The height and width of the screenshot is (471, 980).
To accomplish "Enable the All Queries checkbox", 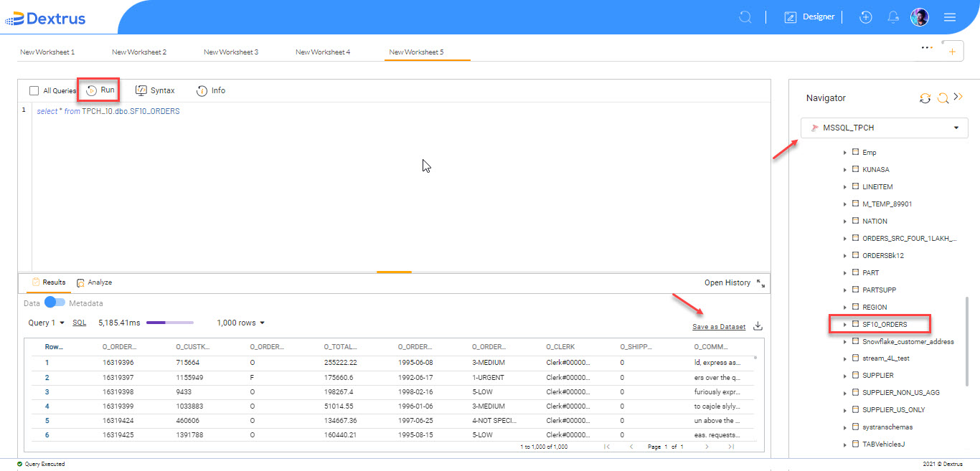I will tap(34, 91).
